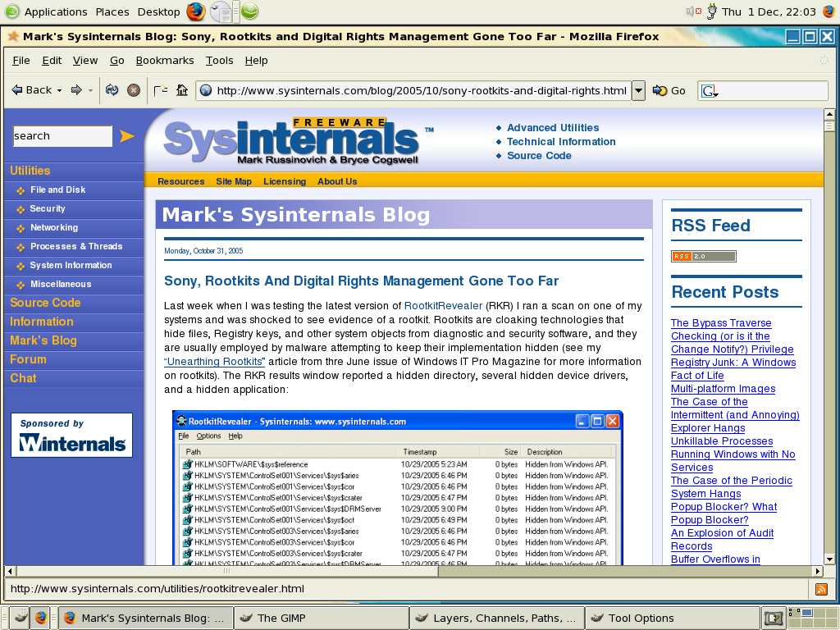Click into the URL address field
This screenshot has height=630, width=840.
pyautogui.click(x=421, y=90)
